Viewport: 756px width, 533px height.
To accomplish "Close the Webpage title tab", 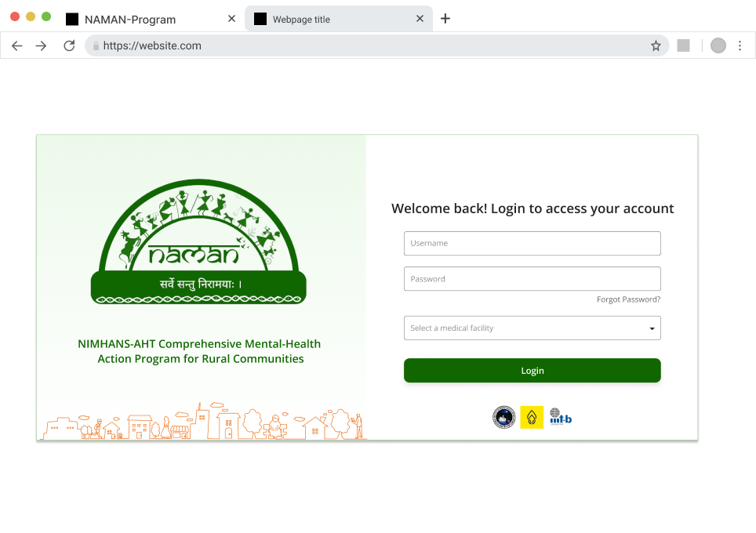I will coord(420,19).
